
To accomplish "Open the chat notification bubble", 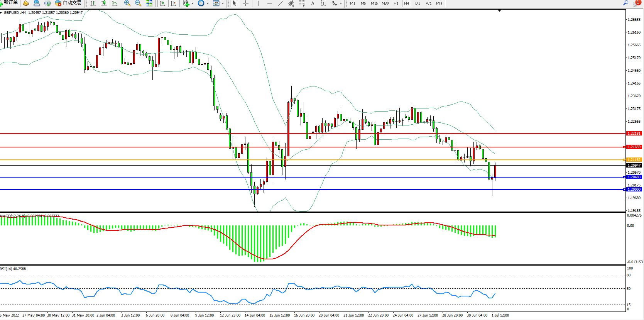I will [x=636, y=3].
